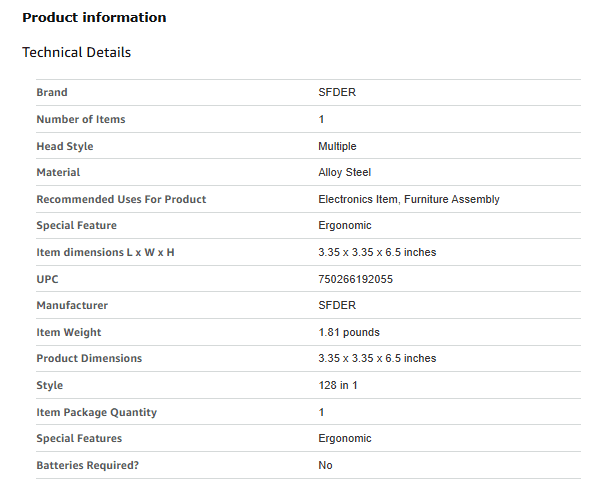
Task: Select the Item dimensions L x W x H label
Action: (x=105, y=252)
